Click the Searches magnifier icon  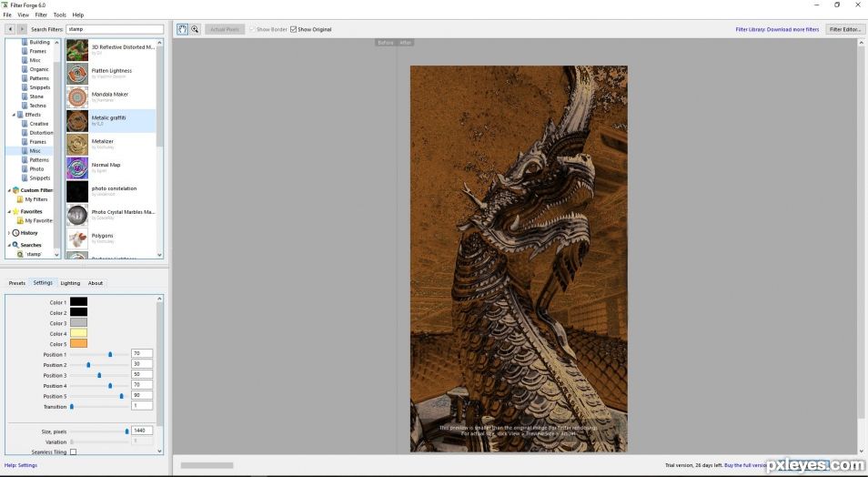15,245
